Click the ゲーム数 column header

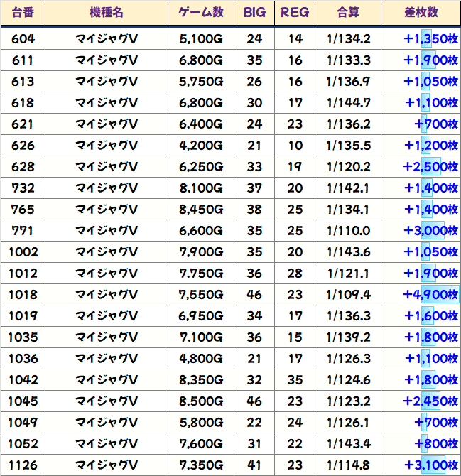(x=201, y=13)
